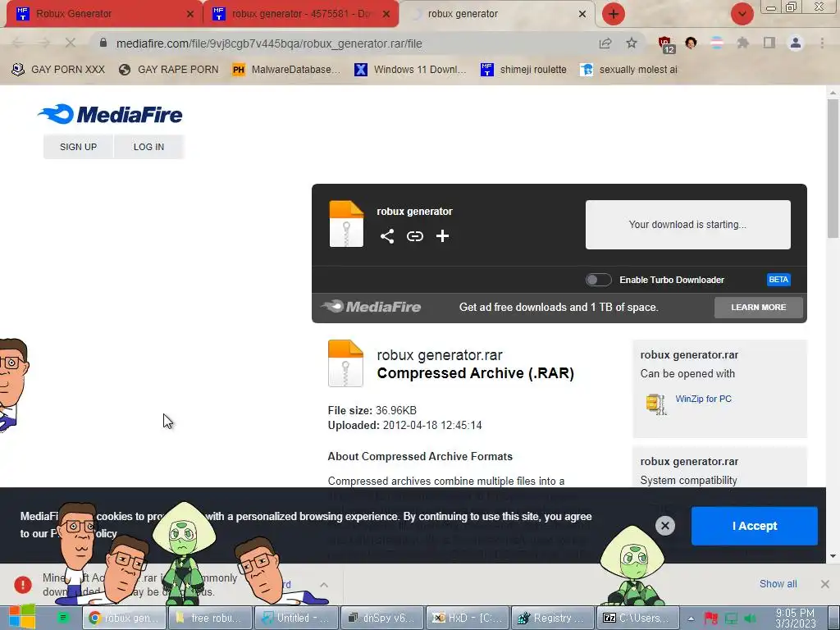
Task: Click the Uploaded: 2012-04-18 12:45:14 text
Action: click(x=405, y=426)
